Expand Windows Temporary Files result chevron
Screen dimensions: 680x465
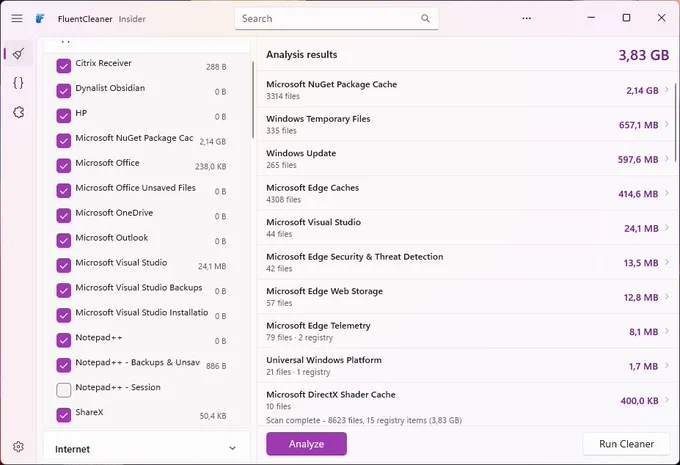tap(667, 124)
